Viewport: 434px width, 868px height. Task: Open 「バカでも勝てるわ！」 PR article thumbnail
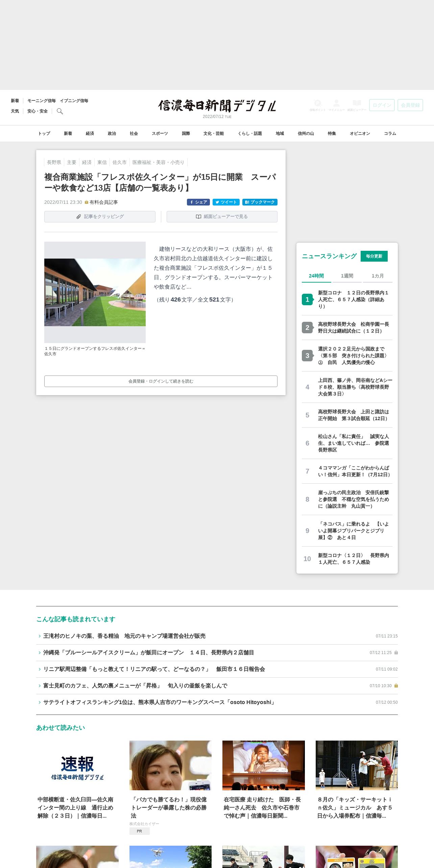tap(170, 765)
